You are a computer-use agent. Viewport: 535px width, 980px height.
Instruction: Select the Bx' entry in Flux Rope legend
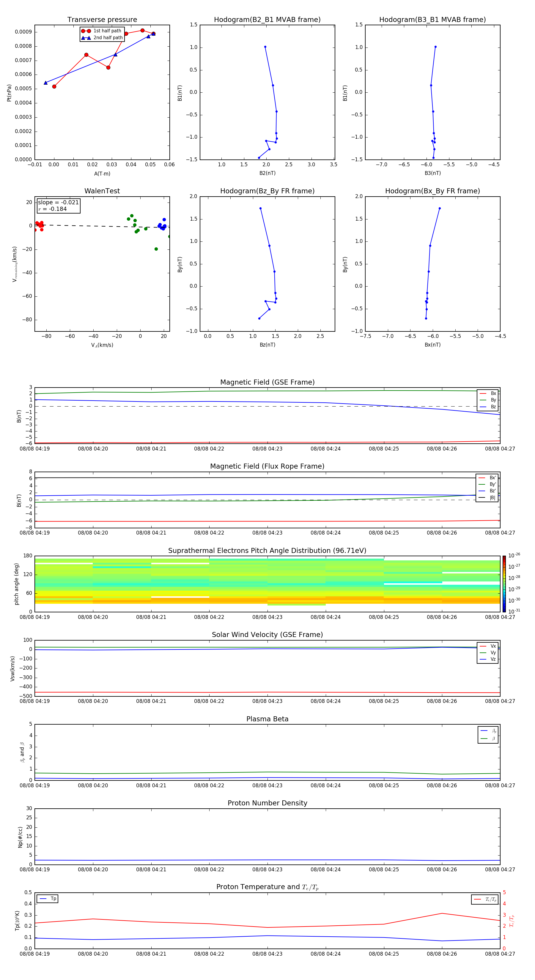[x=487, y=478]
